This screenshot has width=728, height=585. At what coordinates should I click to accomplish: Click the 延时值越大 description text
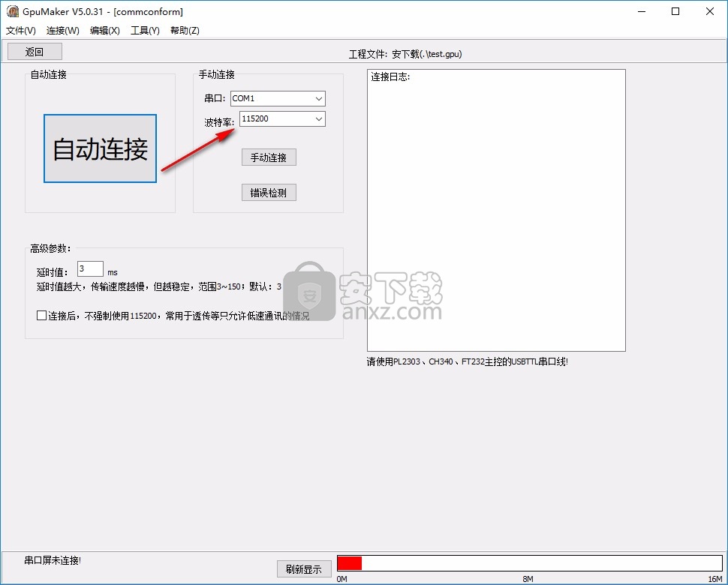click(159, 286)
